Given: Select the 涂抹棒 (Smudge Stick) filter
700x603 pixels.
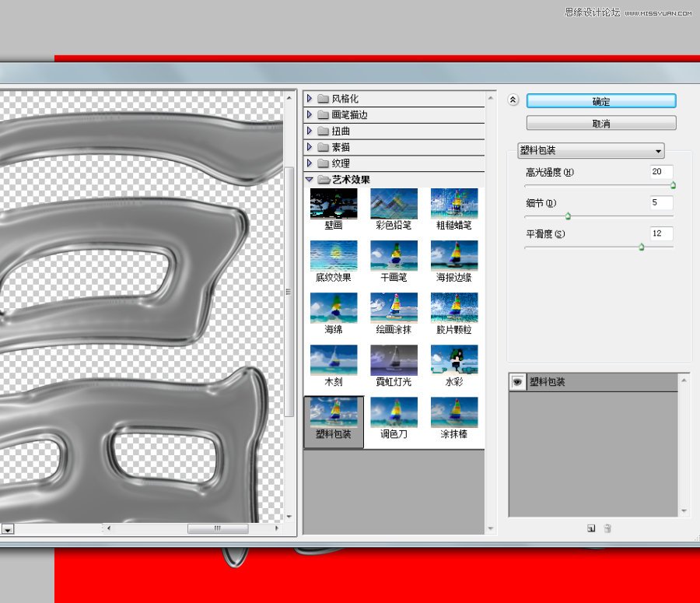Looking at the screenshot, I should click(x=454, y=412).
